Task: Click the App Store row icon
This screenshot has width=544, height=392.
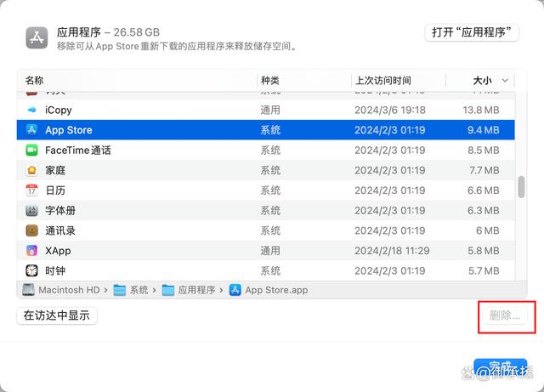Action: click(x=31, y=130)
